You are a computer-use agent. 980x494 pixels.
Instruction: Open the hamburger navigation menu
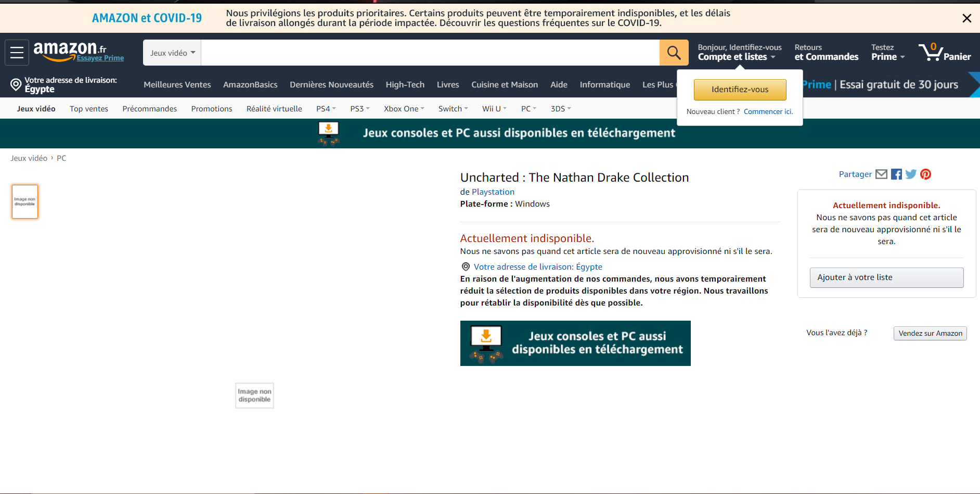[17, 53]
